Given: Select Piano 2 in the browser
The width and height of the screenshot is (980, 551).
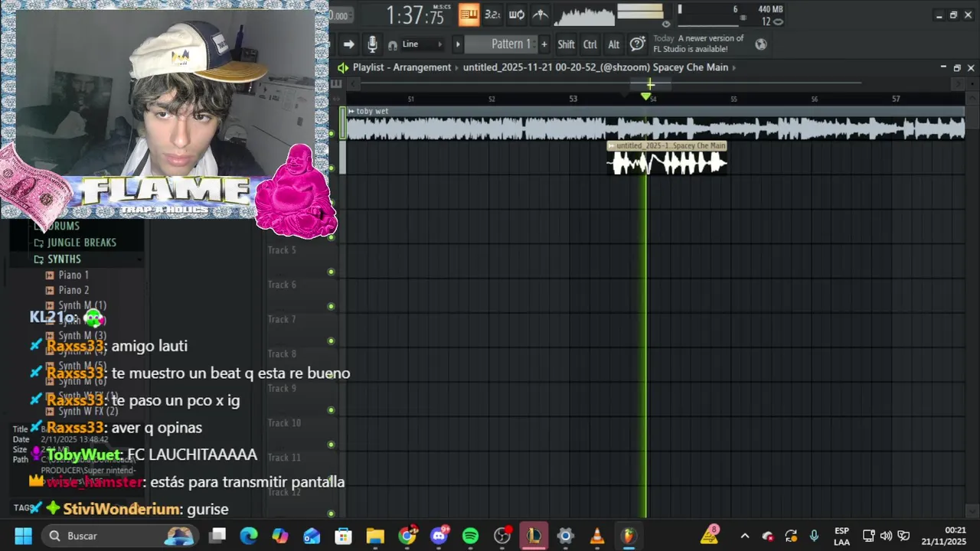Looking at the screenshot, I should pos(73,290).
